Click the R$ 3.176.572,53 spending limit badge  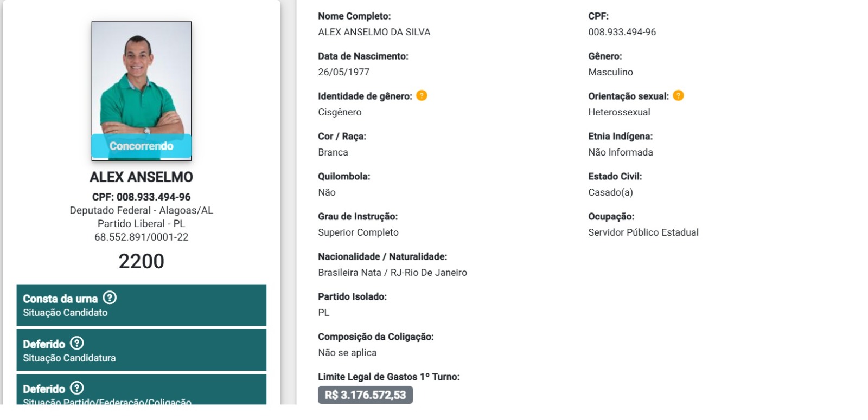tap(365, 395)
